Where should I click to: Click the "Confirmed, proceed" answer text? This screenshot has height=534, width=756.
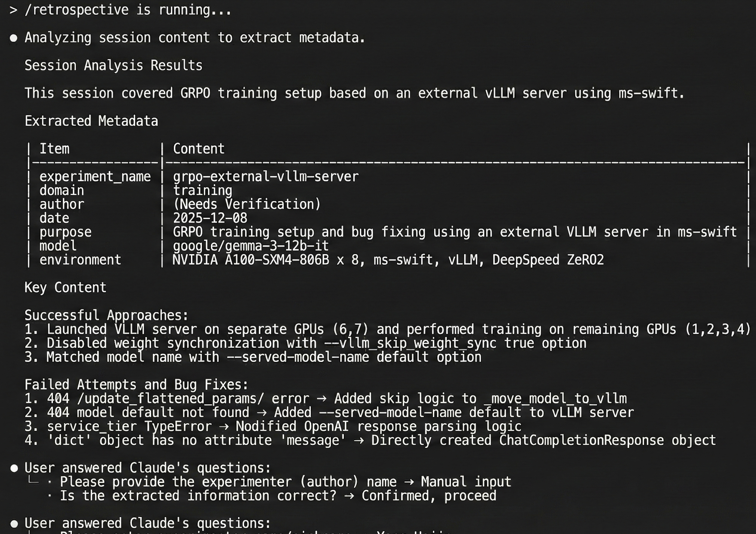pos(429,496)
